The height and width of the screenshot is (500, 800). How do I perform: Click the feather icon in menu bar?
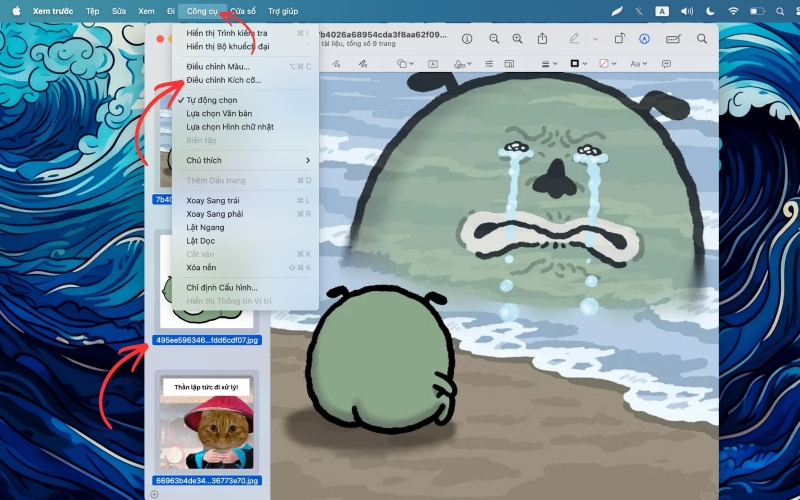pyautogui.click(x=617, y=11)
